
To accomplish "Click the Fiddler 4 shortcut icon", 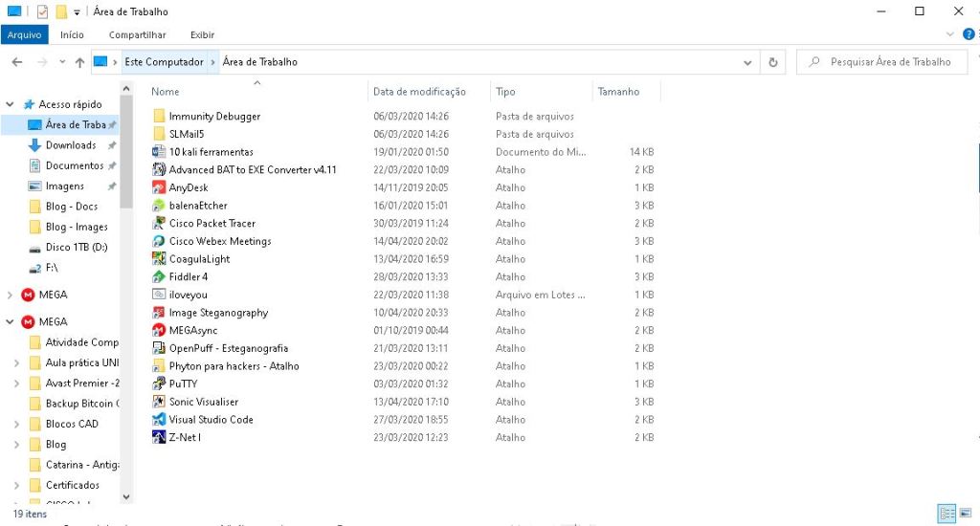I will tap(160, 276).
